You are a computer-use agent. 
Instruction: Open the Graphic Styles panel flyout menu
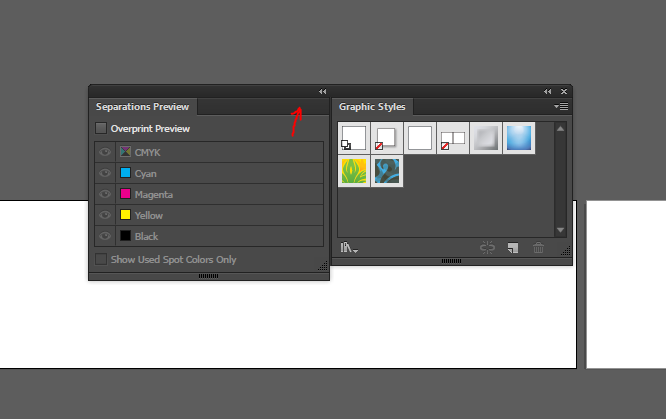tap(561, 106)
